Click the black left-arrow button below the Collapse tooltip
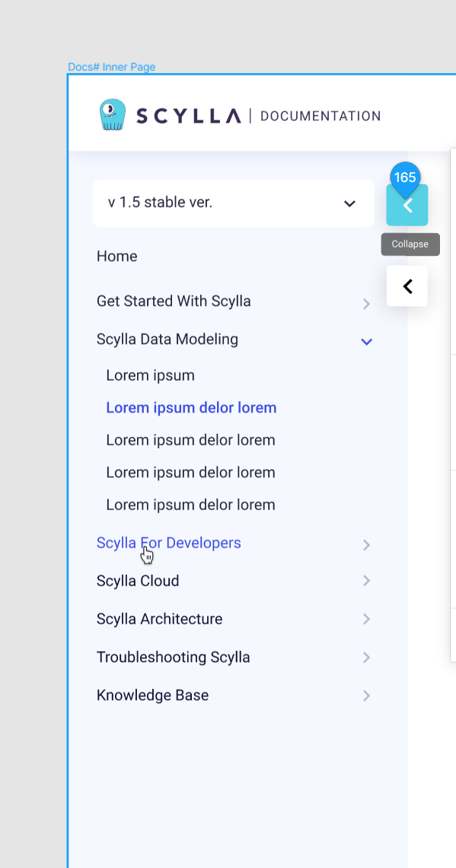Viewport: 456px width, 868px height. point(407,286)
